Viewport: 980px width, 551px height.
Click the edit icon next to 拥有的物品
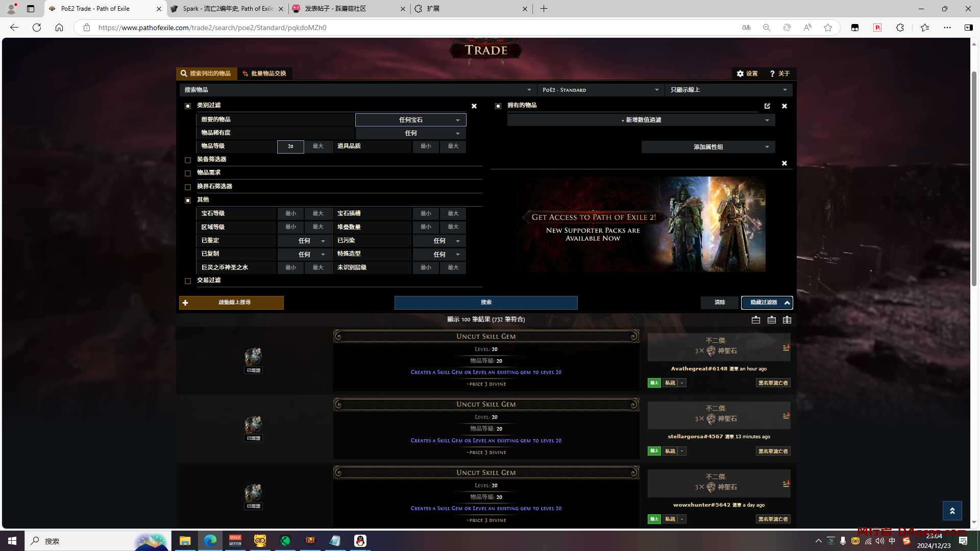tap(767, 106)
